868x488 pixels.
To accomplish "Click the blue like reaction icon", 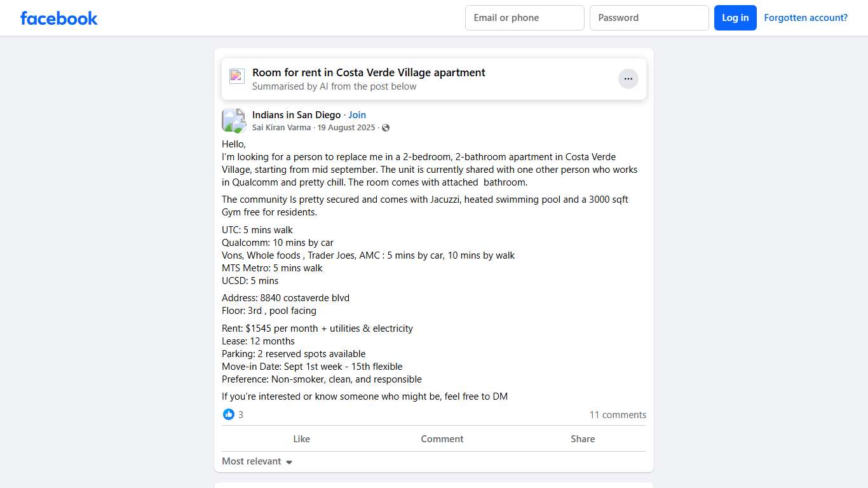I will point(229,414).
